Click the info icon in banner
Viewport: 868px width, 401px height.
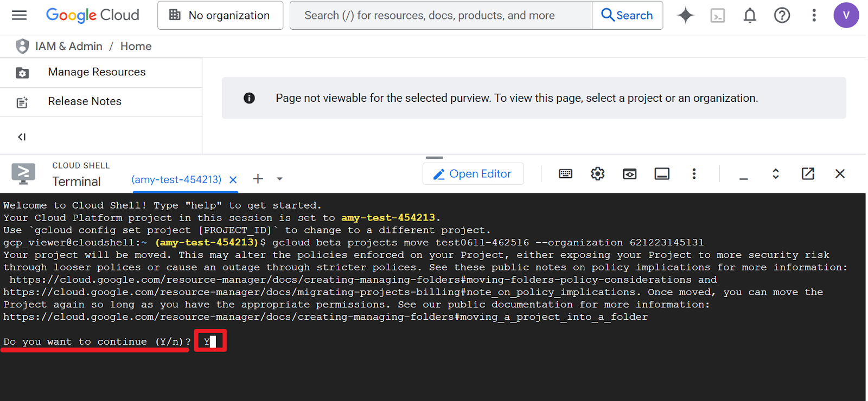point(249,98)
